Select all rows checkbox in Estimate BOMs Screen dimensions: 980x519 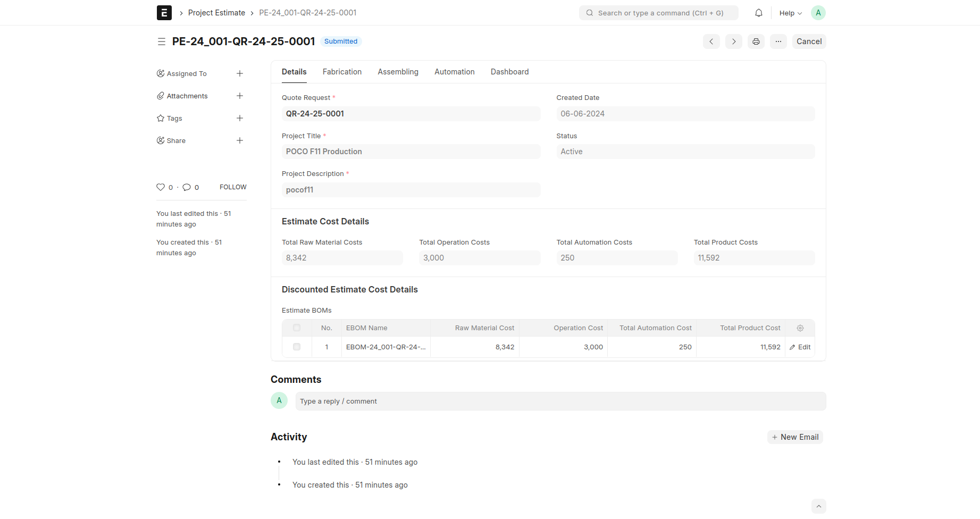click(x=297, y=328)
